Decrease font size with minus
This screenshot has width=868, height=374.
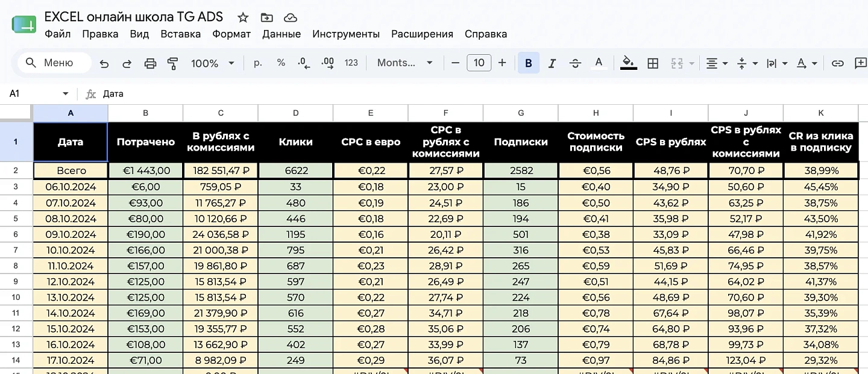456,63
